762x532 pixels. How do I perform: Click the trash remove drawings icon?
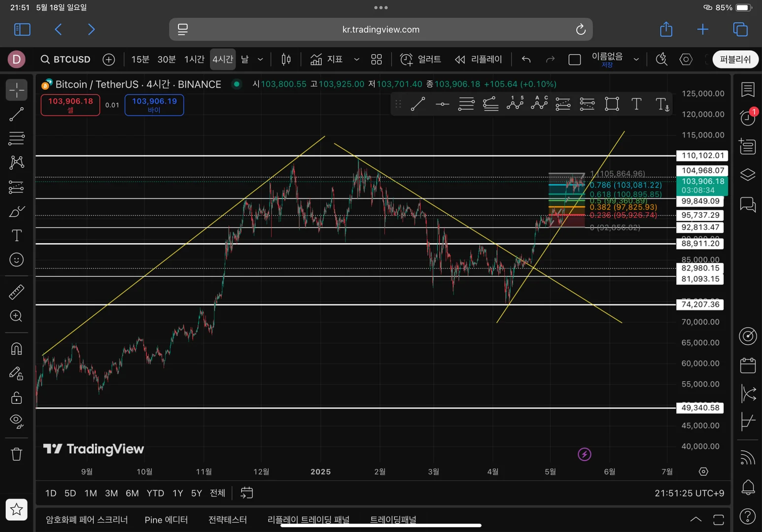pos(16,454)
